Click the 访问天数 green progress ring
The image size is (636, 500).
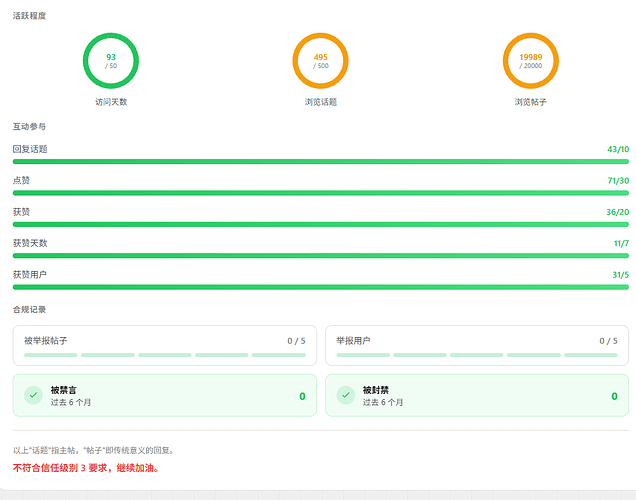point(111,61)
